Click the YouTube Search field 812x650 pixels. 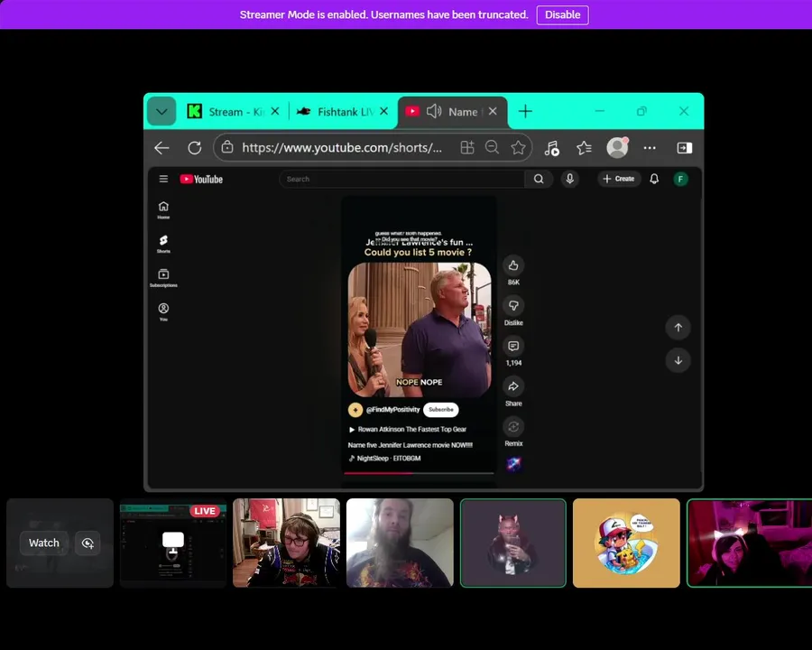pos(401,179)
